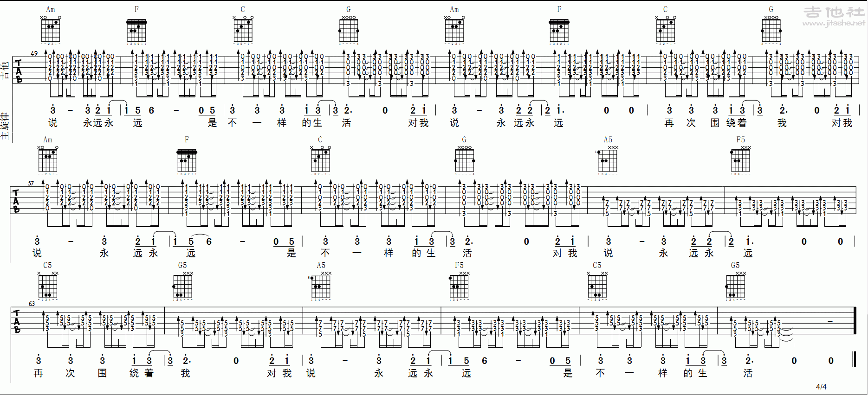The width and height of the screenshot is (868, 395).
Task: Click measure number 57
Action: click(x=31, y=183)
